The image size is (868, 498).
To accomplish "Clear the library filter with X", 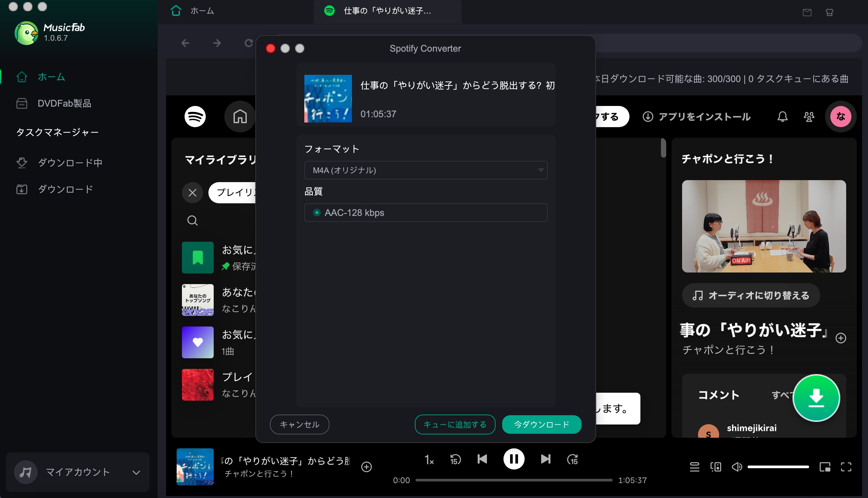I will click(192, 193).
